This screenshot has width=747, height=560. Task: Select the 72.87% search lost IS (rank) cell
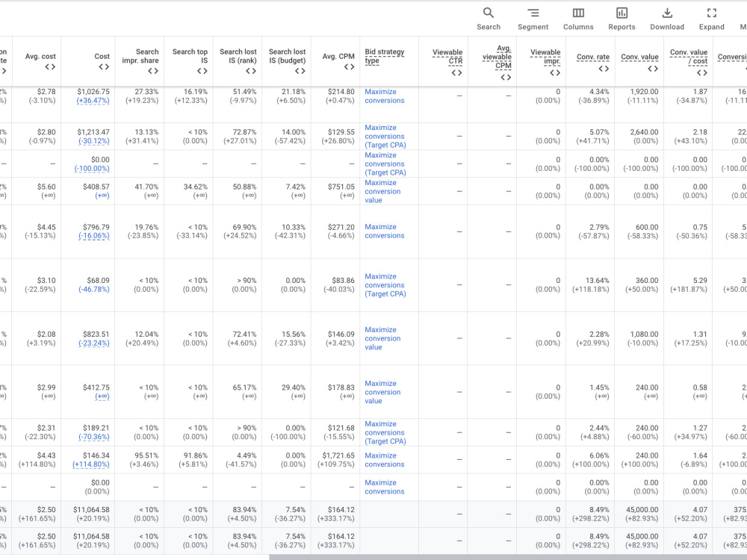pyautogui.click(x=238, y=136)
